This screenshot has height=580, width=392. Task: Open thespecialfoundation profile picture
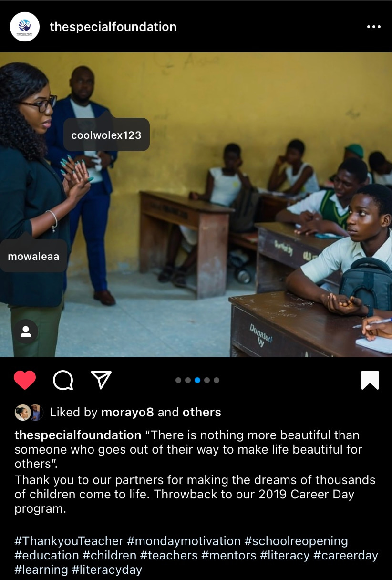click(x=25, y=27)
